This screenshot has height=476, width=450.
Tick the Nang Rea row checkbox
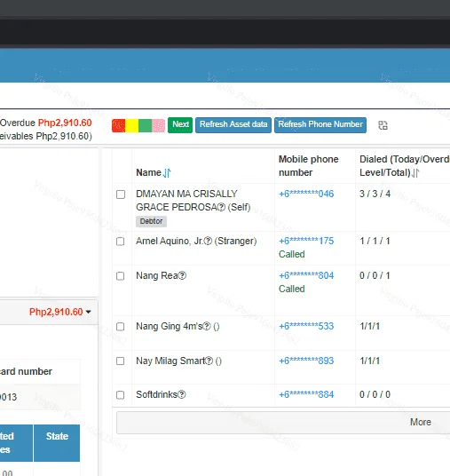click(121, 276)
